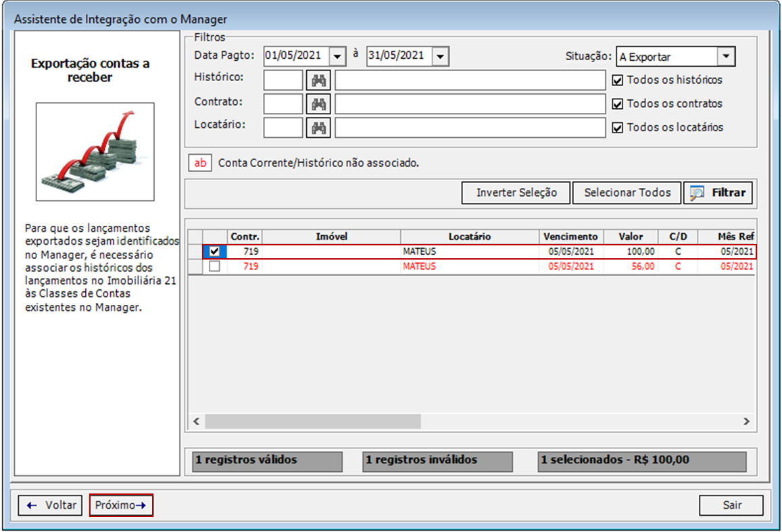Click the row selector of 56,00 row
782x532 pixels.
pyautogui.click(x=195, y=267)
